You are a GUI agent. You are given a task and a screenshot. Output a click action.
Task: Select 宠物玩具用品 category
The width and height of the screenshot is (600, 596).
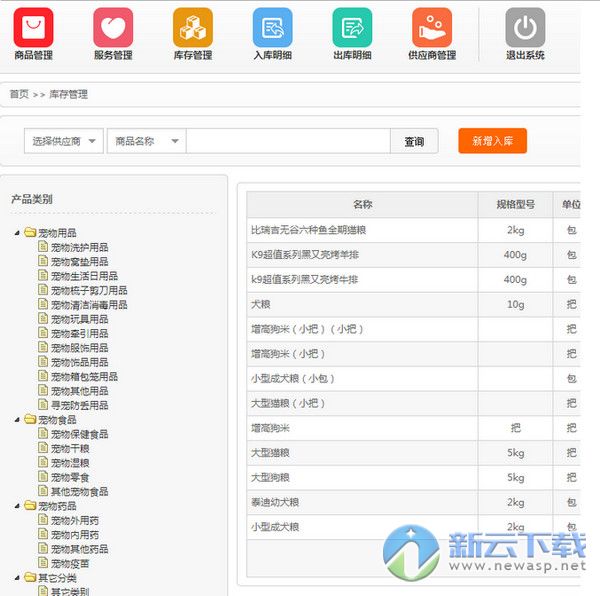click(80, 319)
